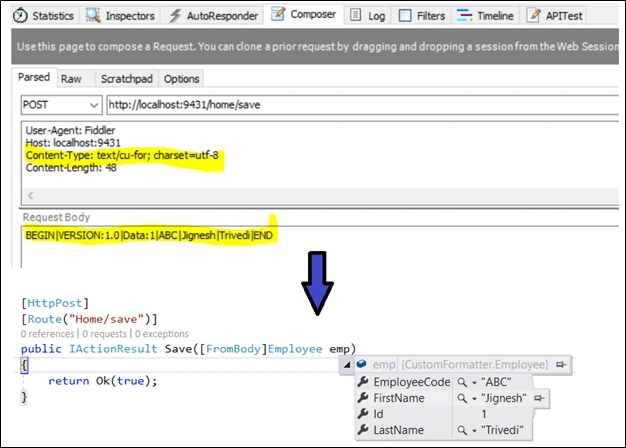Click the Id value 1

tap(484, 414)
